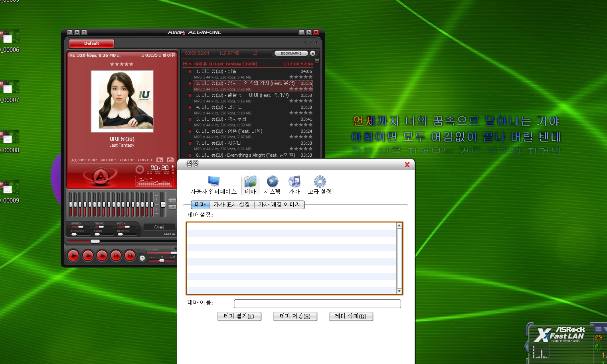Open the _00008 desktop icon
607x364 pixels.
click(10, 142)
